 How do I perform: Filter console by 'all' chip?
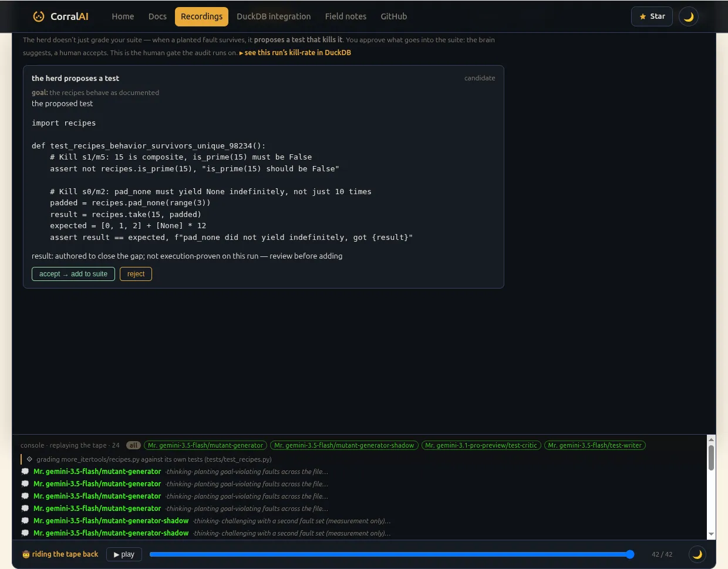pyautogui.click(x=133, y=445)
